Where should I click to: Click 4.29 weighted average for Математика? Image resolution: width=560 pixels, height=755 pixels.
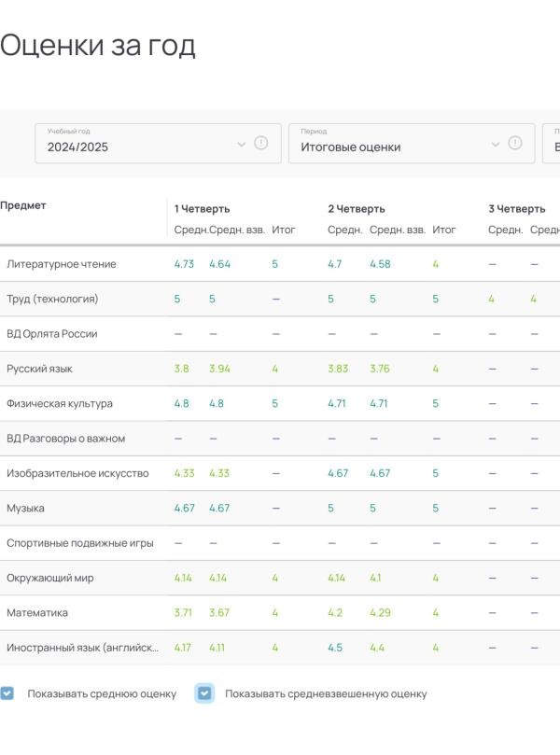[x=380, y=613]
